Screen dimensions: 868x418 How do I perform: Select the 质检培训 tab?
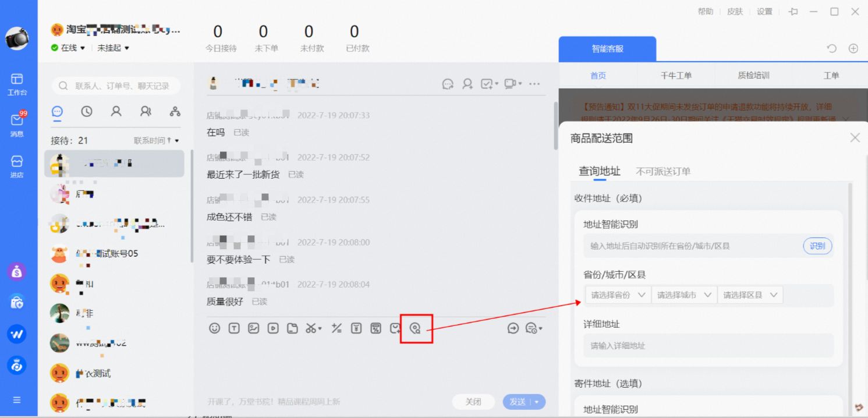click(753, 76)
